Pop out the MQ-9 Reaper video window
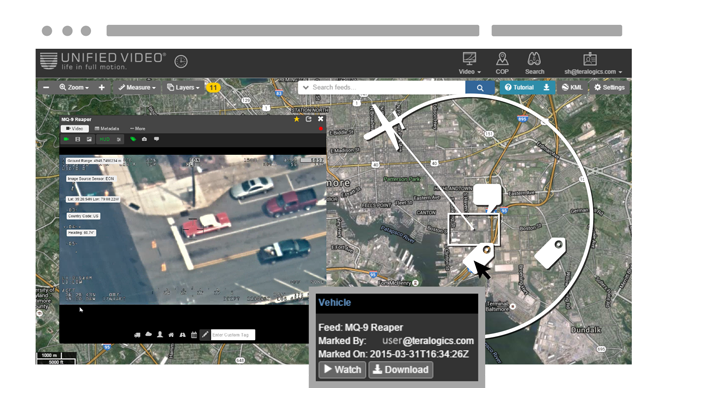The height and width of the screenshot is (405, 715). [x=309, y=119]
